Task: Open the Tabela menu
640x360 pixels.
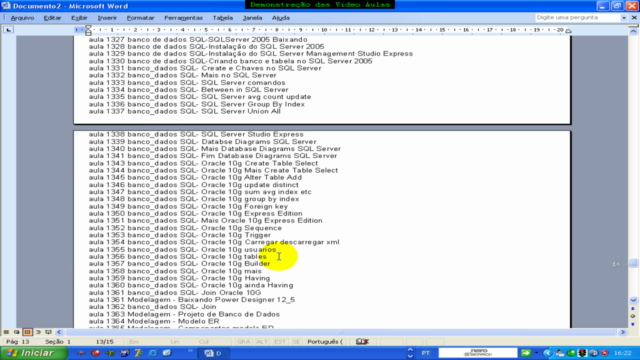Action: tap(222, 18)
